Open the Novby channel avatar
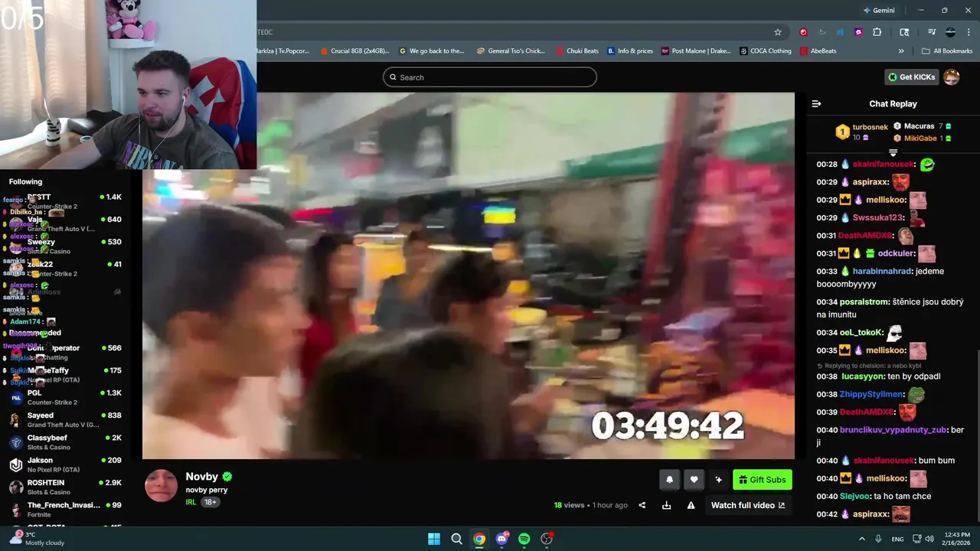 (161, 486)
